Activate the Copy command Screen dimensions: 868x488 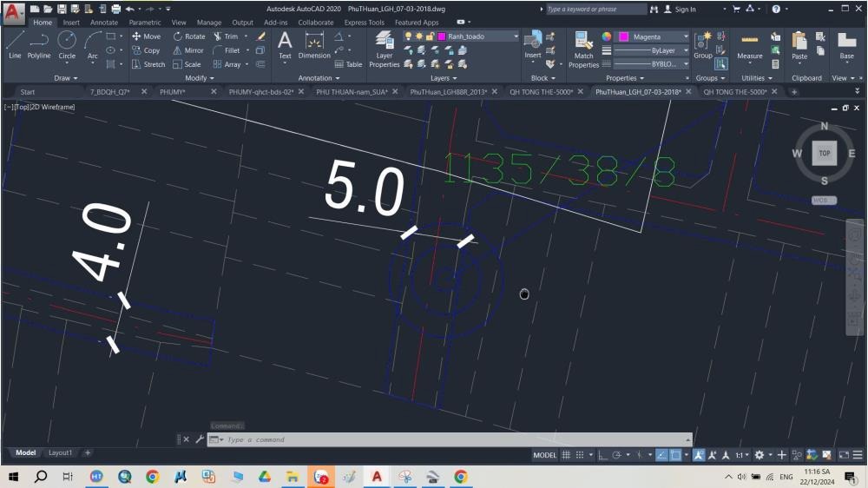[x=146, y=50]
